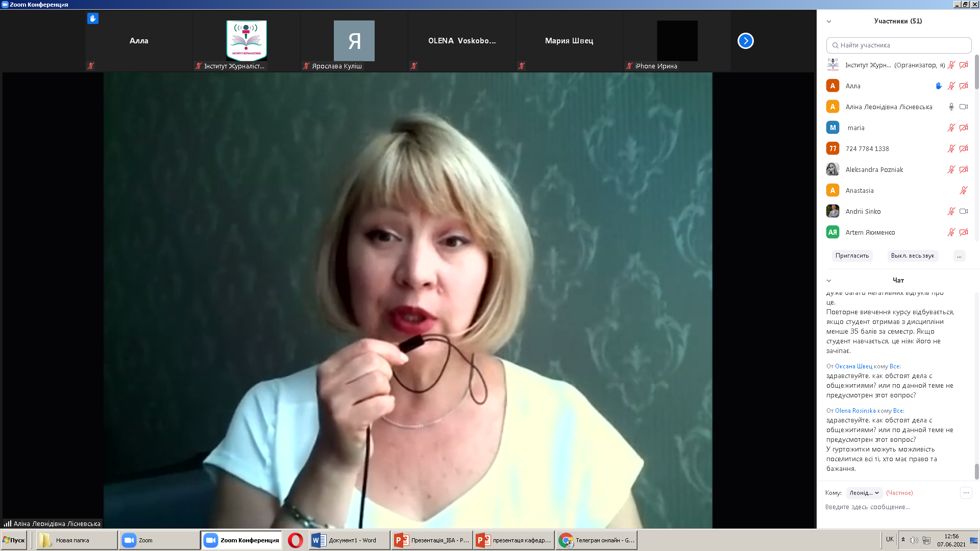Click the next-page arrow in gallery strip
Viewport: 980px width, 551px height.
coord(745,41)
